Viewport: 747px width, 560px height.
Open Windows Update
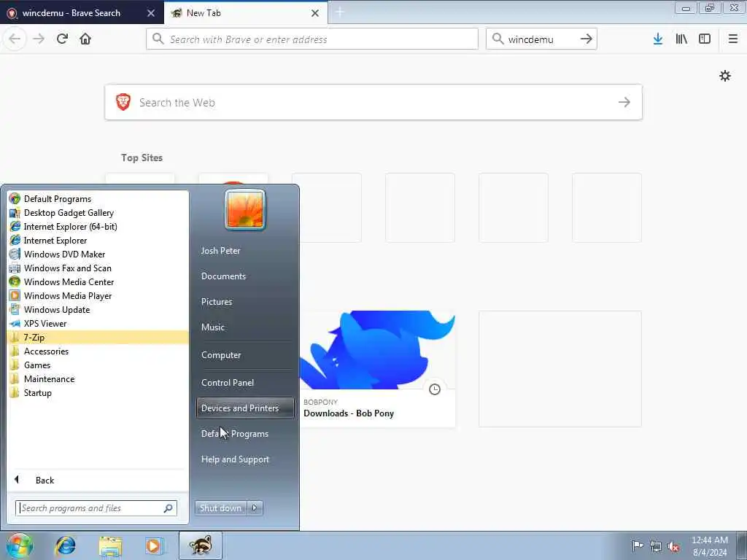tap(98, 309)
